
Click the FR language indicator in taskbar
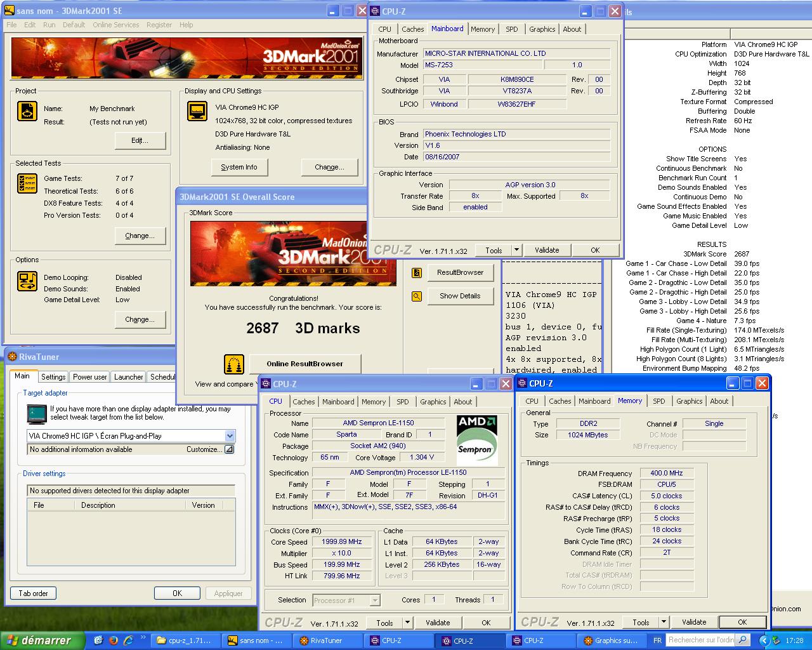click(657, 640)
